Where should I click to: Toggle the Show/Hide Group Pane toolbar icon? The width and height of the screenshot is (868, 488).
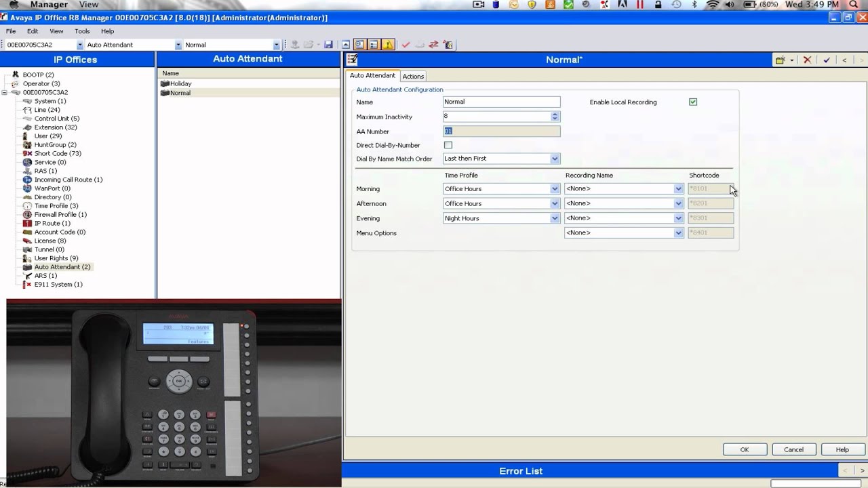[x=359, y=45]
